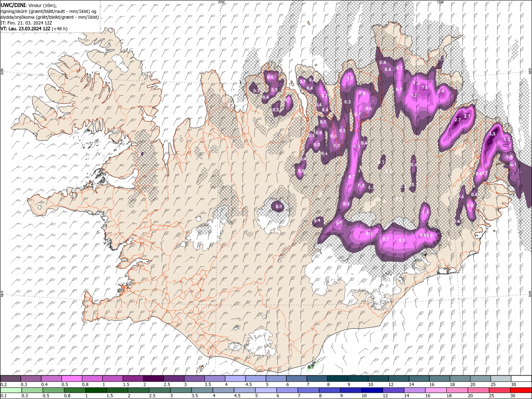Click the 'VT: Lau. 23.03.2024 12Z (+48 h)' line
Viewport: 532px width, 399px height.
coord(34,29)
